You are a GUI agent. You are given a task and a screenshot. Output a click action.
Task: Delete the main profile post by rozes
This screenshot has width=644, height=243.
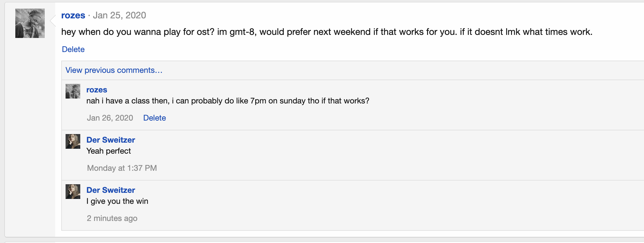coord(73,49)
